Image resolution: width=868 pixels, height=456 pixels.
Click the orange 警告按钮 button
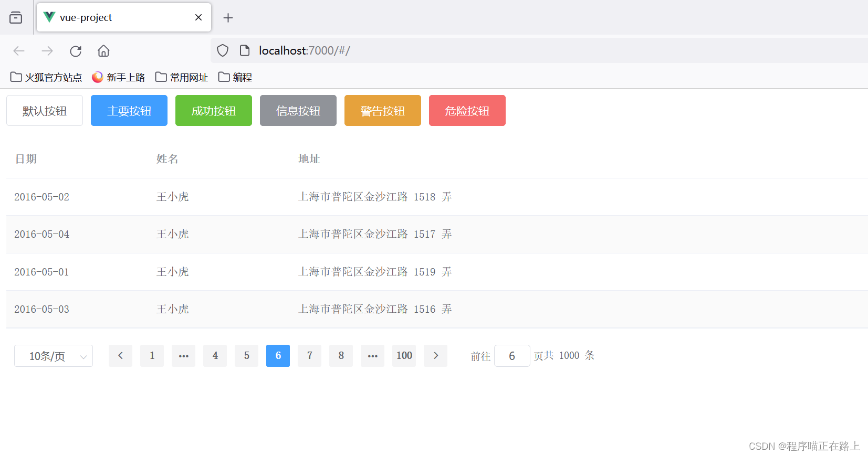(x=383, y=111)
